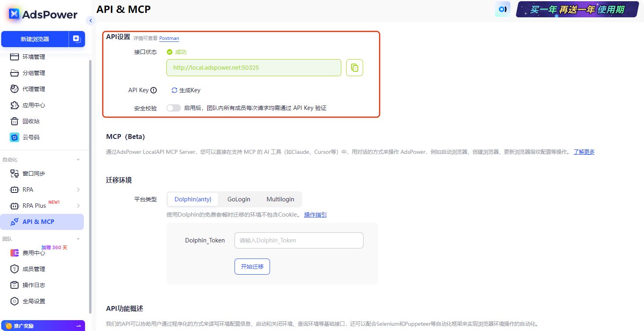
Task: Click the green 成功 status check icon
Action: [170, 52]
